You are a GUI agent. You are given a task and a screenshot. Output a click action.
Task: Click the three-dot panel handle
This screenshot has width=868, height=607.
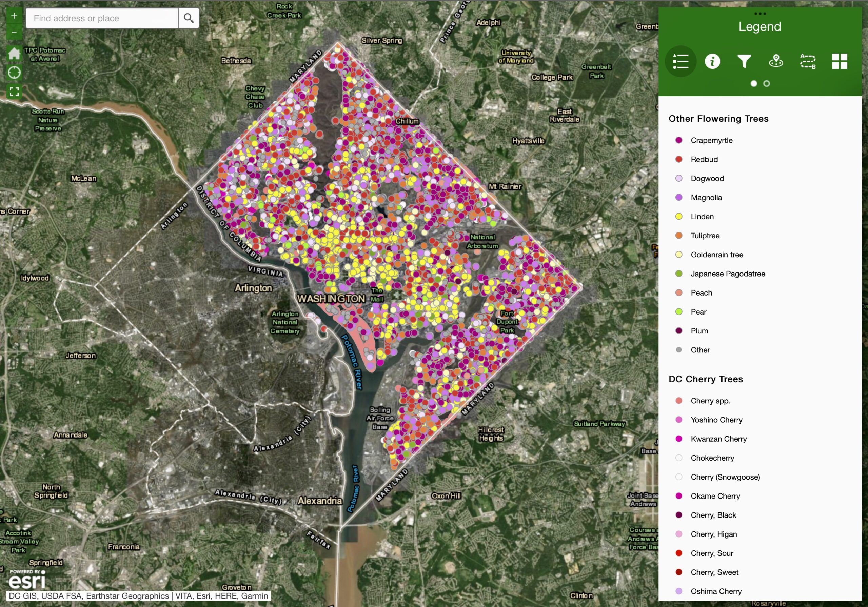coord(760,14)
